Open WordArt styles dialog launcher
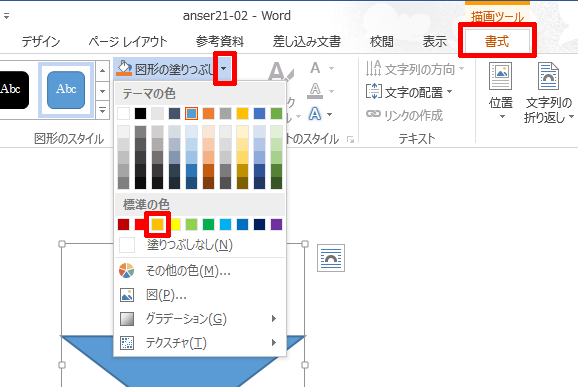The width and height of the screenshot is (578, 387). (x=350, y=139)
